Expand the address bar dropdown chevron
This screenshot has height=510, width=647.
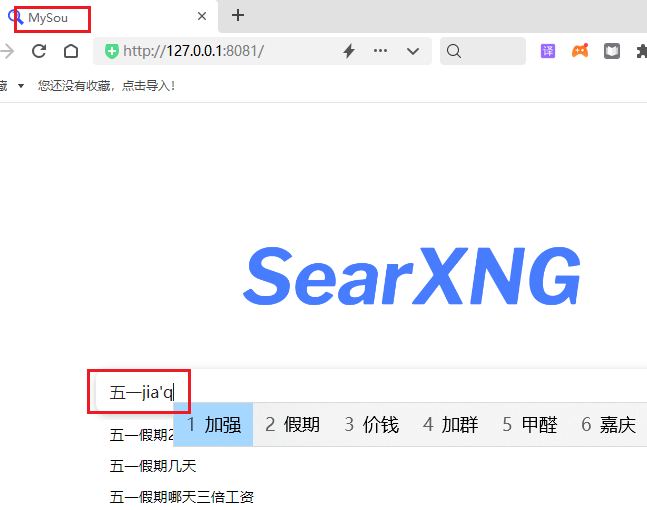pos(413,52)
